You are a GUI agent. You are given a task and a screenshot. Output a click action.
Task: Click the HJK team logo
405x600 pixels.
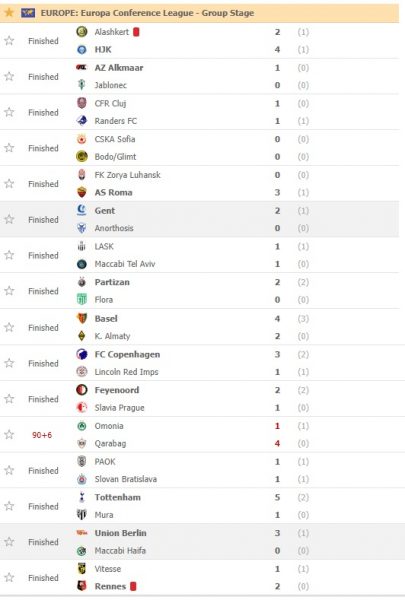tap(82, 49)
